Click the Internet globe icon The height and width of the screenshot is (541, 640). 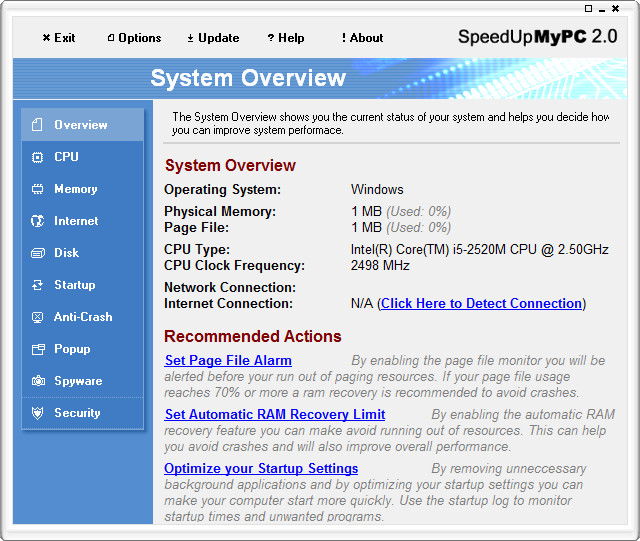tap(37, 221)
